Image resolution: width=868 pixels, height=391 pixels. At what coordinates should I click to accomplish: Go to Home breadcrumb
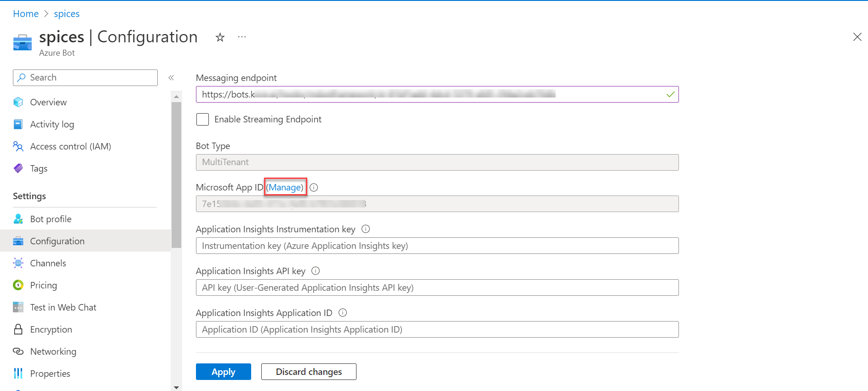click(x=26, y=14)
